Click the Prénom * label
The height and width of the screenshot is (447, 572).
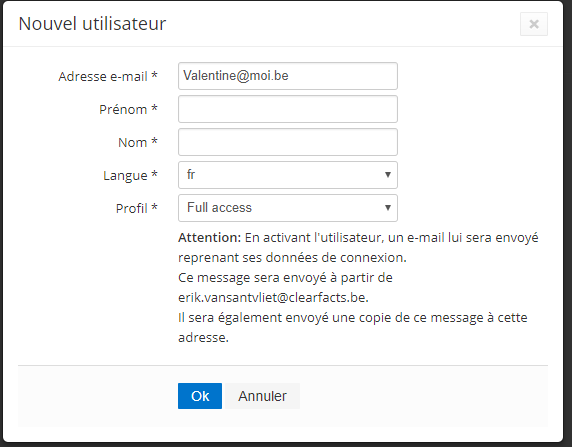128,109
